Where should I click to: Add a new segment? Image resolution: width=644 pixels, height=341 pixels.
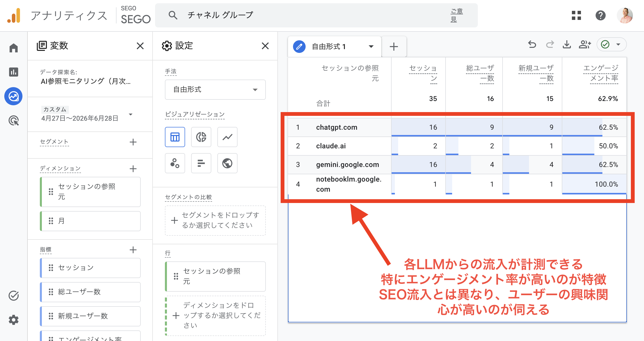tap(133, 142)
